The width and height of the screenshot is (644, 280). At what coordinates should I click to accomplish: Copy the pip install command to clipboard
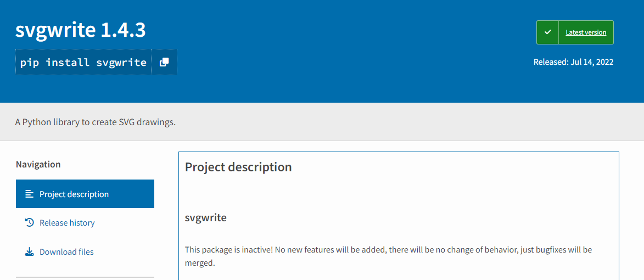click(x=164, y=63)
